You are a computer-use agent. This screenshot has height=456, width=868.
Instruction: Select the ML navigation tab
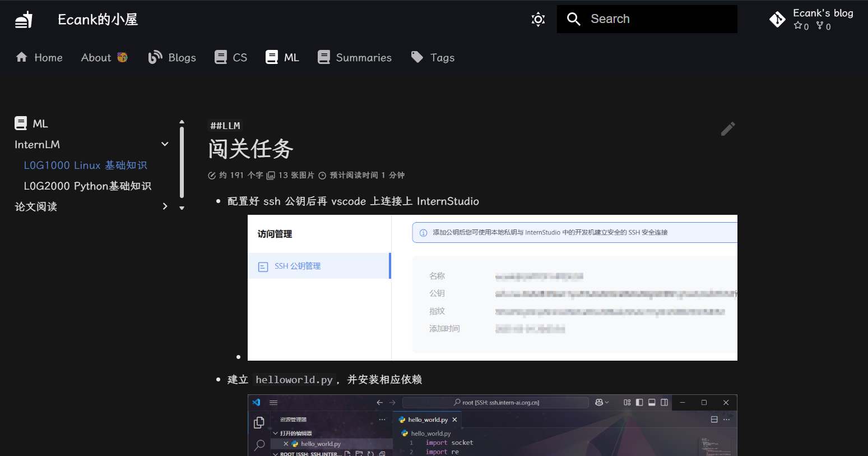[283, 57]
